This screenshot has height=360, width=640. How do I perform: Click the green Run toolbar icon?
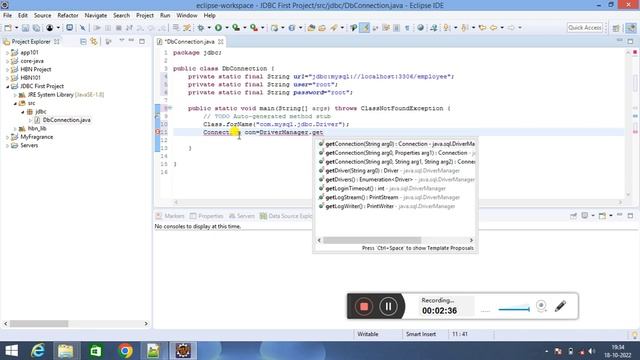pyautogui.click(x=218, y=28)
